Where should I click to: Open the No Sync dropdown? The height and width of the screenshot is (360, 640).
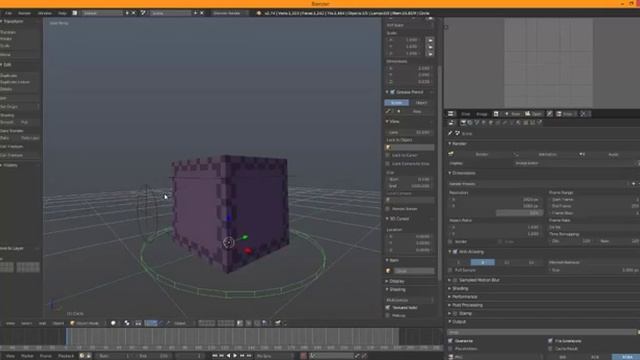(x=274, y=356)
